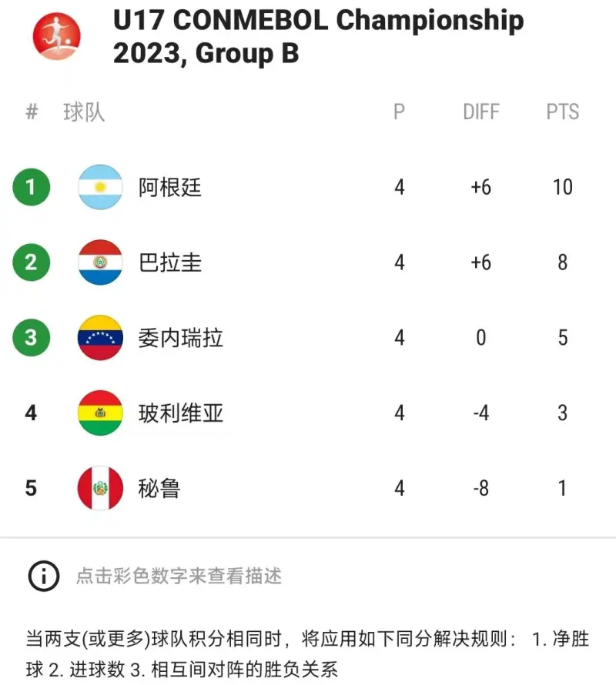This screenshot has width=616, height=685.
Task: Click the red tournament logo icon
Action: (57, 36)
